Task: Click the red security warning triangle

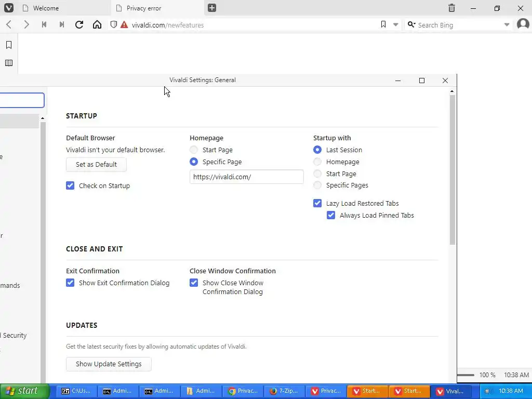Action: point(124,24)
